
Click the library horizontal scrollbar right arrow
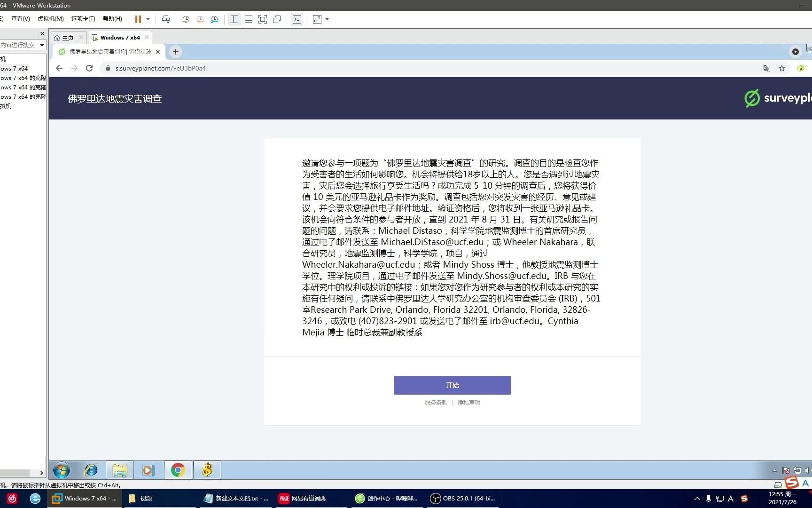[41, 473]
